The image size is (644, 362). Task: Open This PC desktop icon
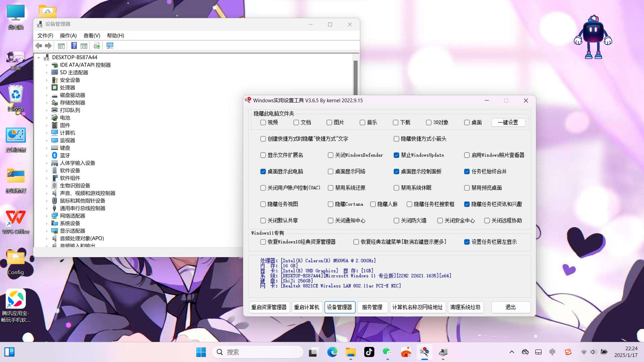click(16, 17)
